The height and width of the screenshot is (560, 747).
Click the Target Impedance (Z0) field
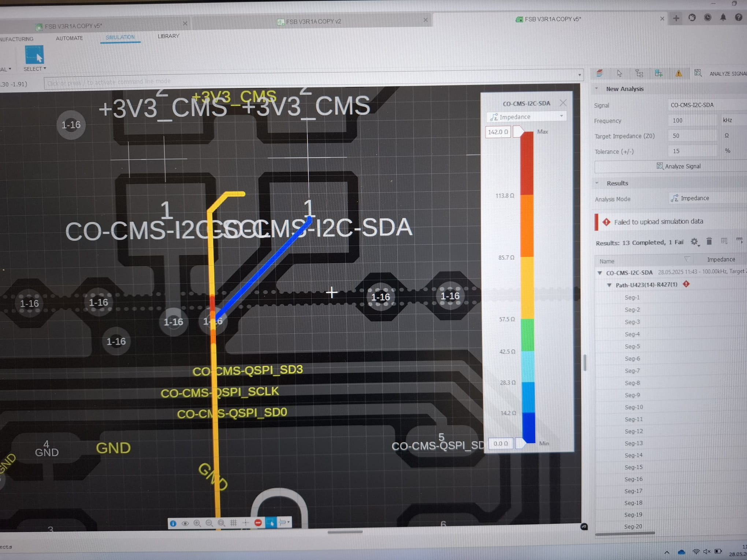tap(692, 135)
